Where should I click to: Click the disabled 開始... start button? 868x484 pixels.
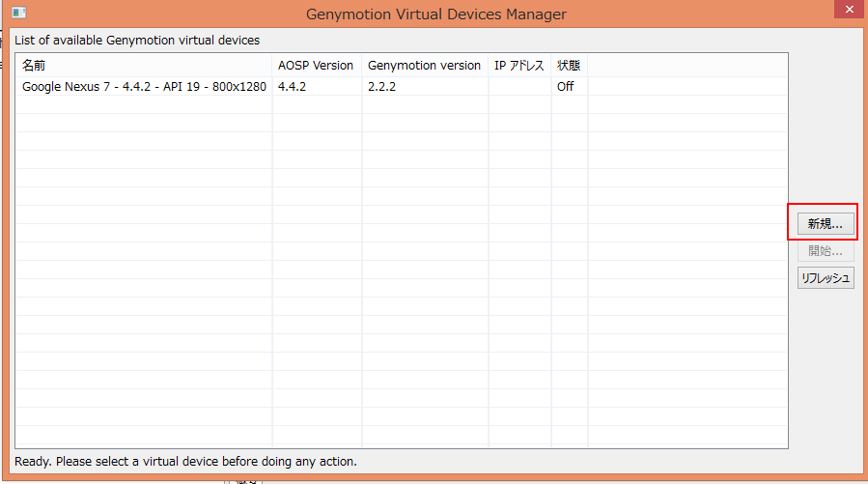pyautogui.click(x=826, y=251)
